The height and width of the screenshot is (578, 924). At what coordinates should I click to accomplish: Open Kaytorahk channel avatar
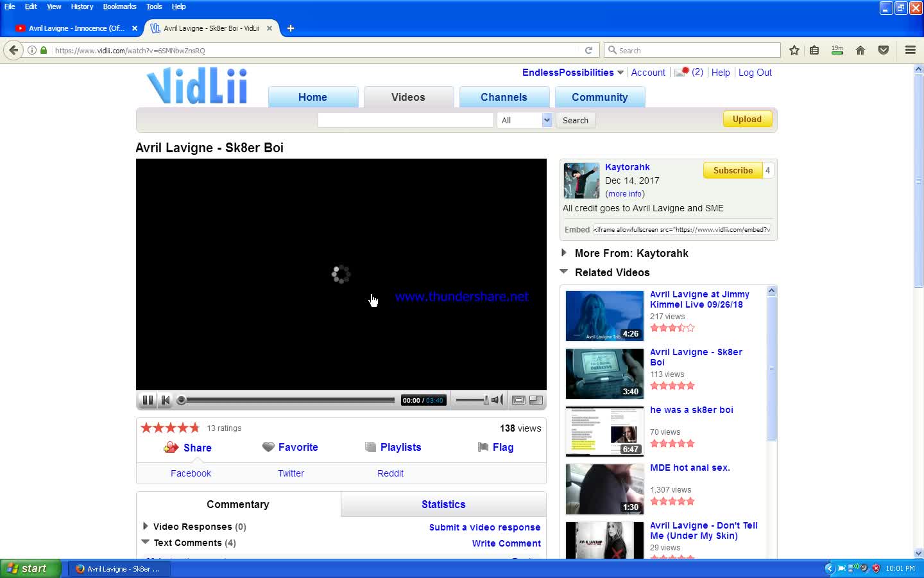tap(581, 180)
